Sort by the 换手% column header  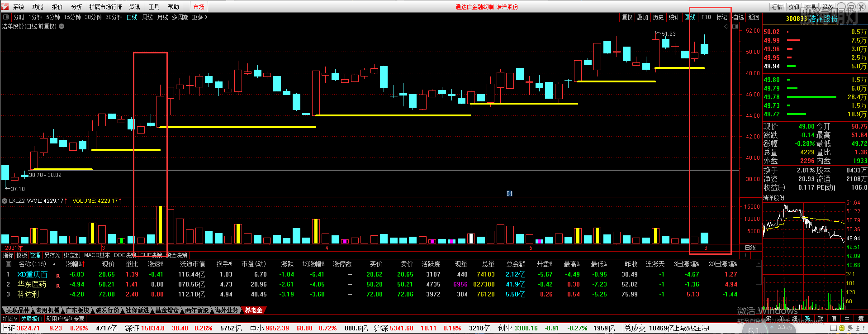point(224,264)
